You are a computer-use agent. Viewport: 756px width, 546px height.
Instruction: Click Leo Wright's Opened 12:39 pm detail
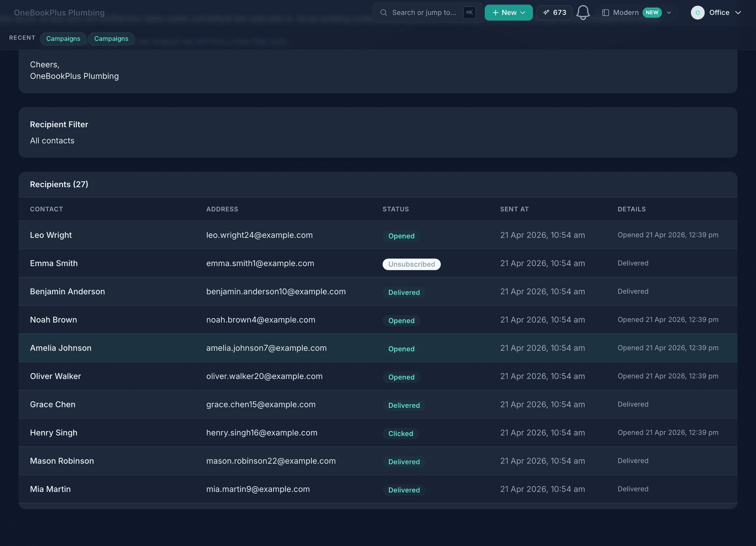[668, 235]
